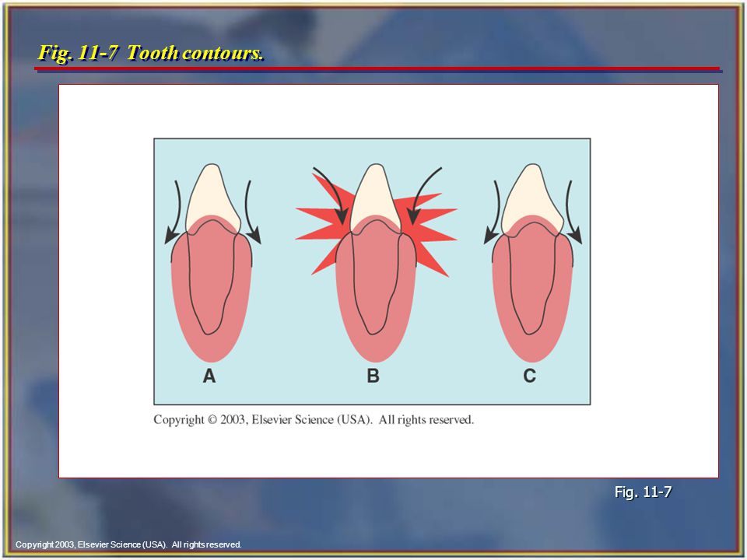Screen dimensions: 747x560
Task: Click the tooth diagram labeled B
Action: click(376, 263)
